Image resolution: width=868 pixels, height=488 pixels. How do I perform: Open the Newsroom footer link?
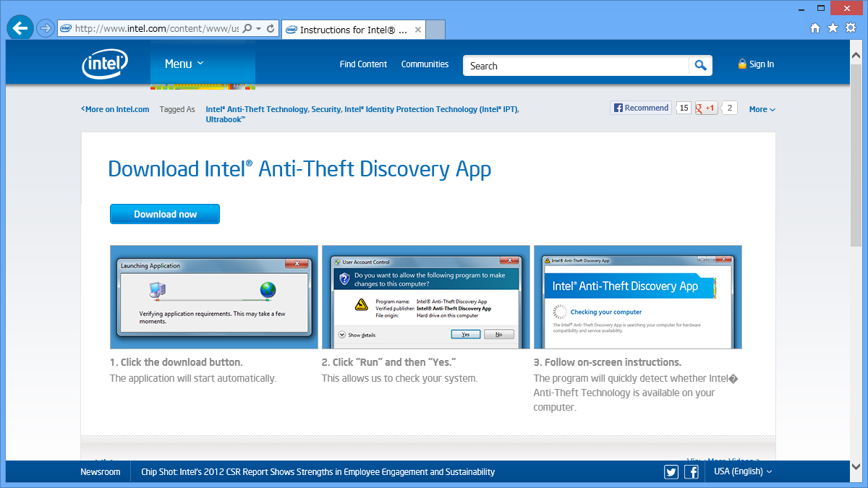pos(101,472)
